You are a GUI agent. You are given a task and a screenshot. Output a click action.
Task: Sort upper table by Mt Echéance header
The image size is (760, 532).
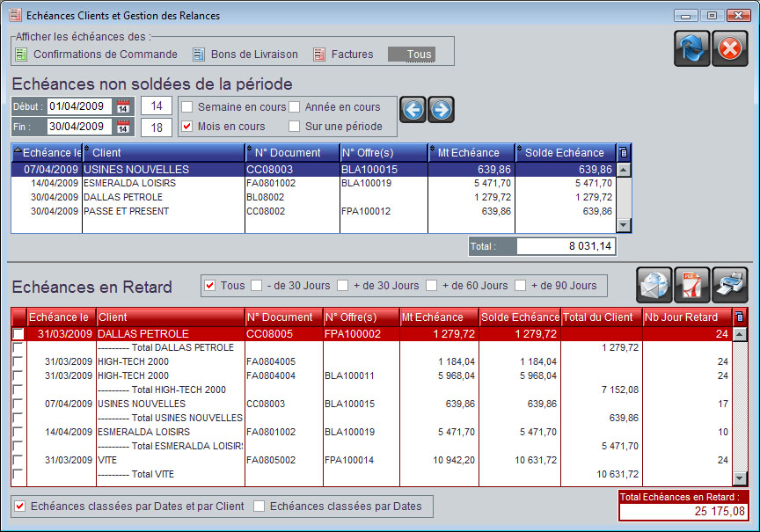(x=471, y=153)
